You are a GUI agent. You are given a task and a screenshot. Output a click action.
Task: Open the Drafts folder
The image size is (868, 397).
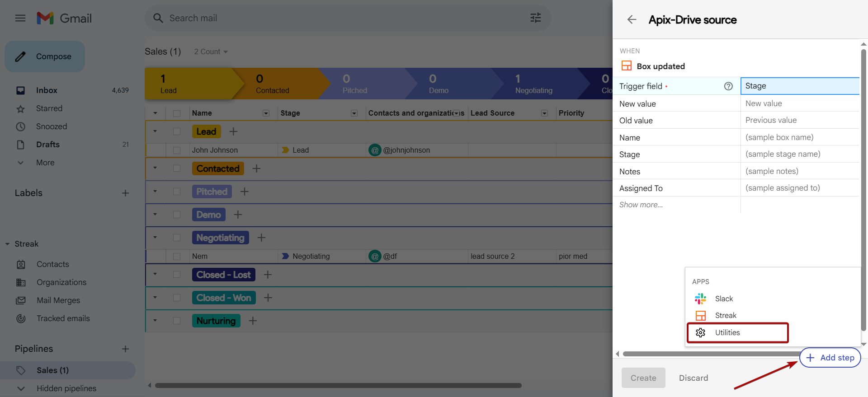coord(48,145)
